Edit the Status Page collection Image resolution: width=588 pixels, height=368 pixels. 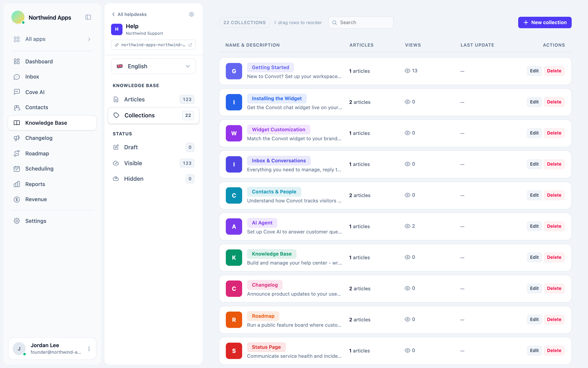pos(534,350)
